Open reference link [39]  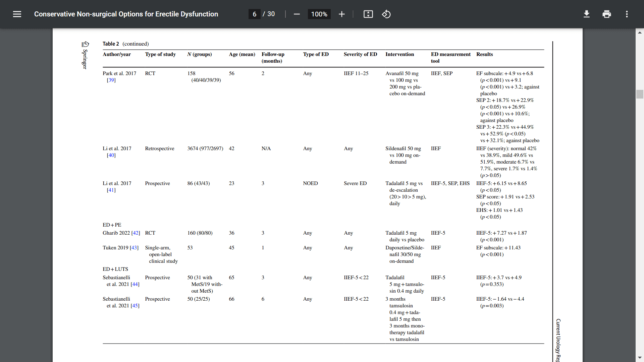[111, 80]
